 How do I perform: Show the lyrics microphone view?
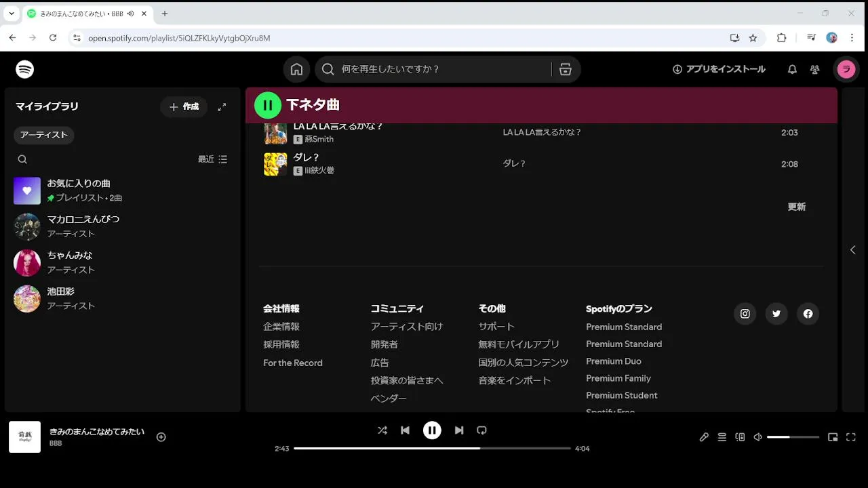coord(704,437)
